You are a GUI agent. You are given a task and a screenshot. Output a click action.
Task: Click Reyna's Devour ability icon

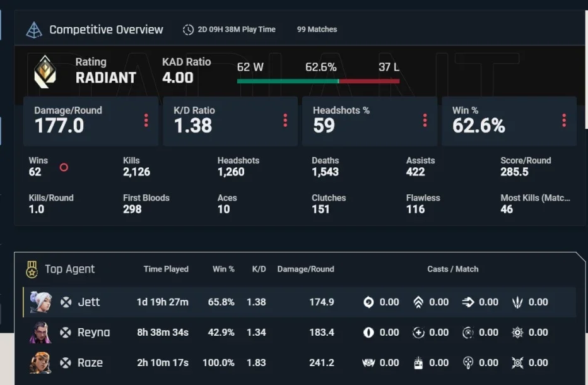[x=418, y=333]
